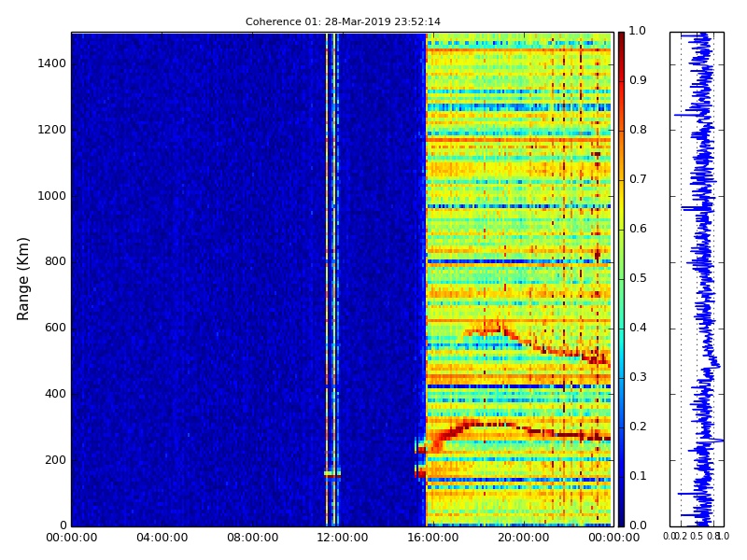Click the 08:00:00 time tick label
Viewport: 747px width, 560px height.
(x=252, y=538)
